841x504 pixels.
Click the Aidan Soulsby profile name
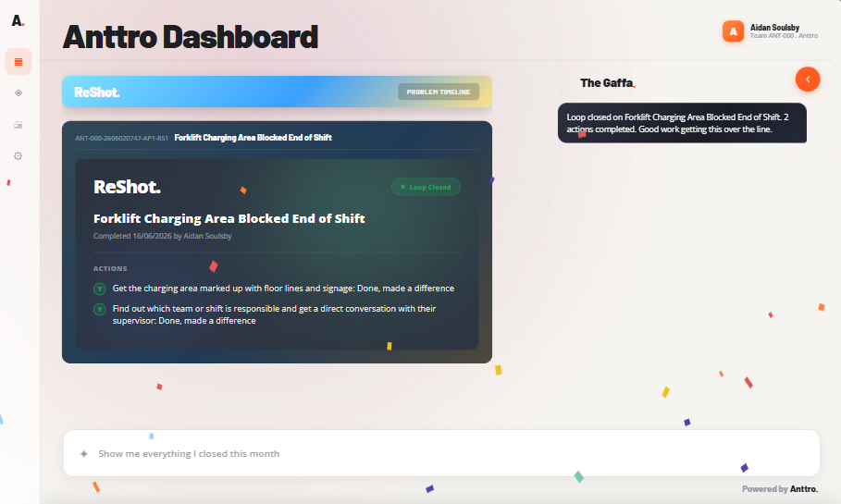(774, 28)
